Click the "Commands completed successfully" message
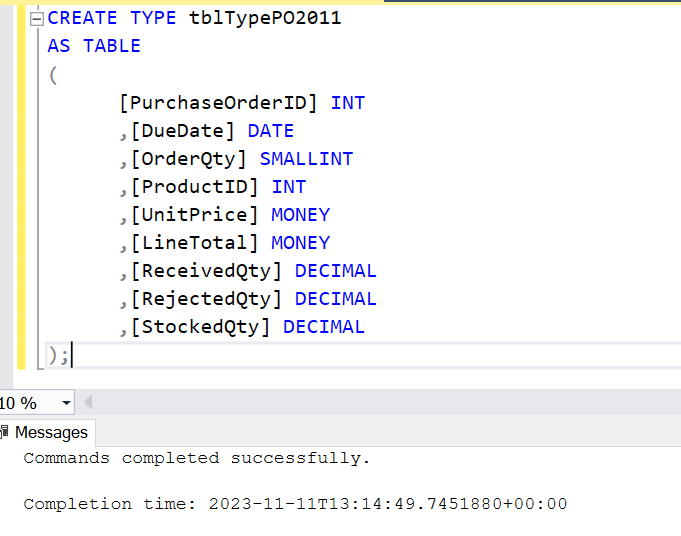Image resolution: width=681 pixels, height=536 pixels. 197,458
